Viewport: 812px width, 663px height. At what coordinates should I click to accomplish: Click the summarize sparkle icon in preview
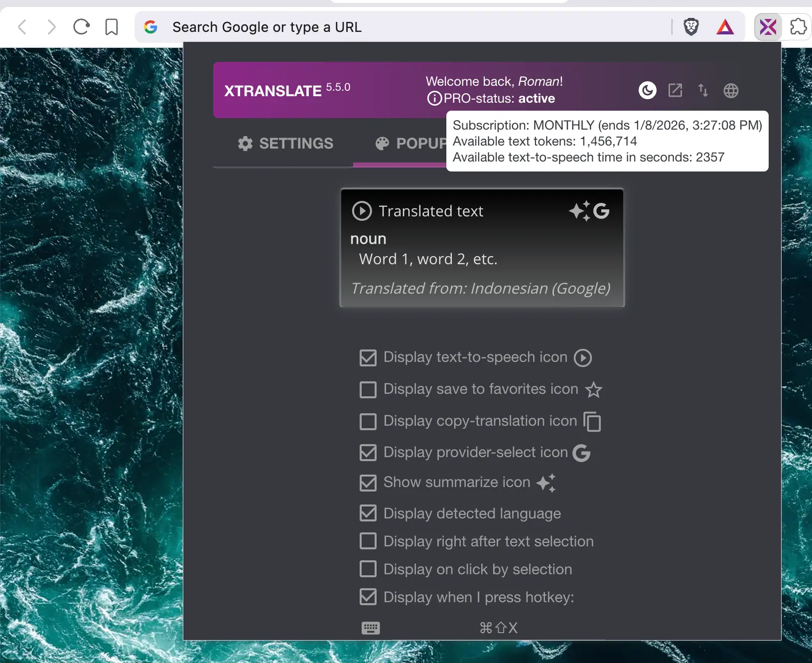tap(579, 211)
